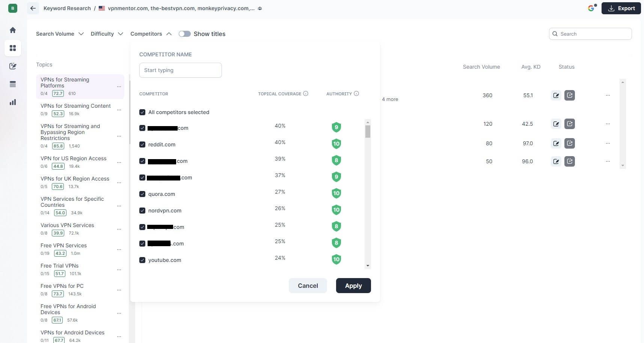The height and width of the screenshot is (343, 644).
Task: Click competitor list scrollbar down arrow
Action: 368,266
